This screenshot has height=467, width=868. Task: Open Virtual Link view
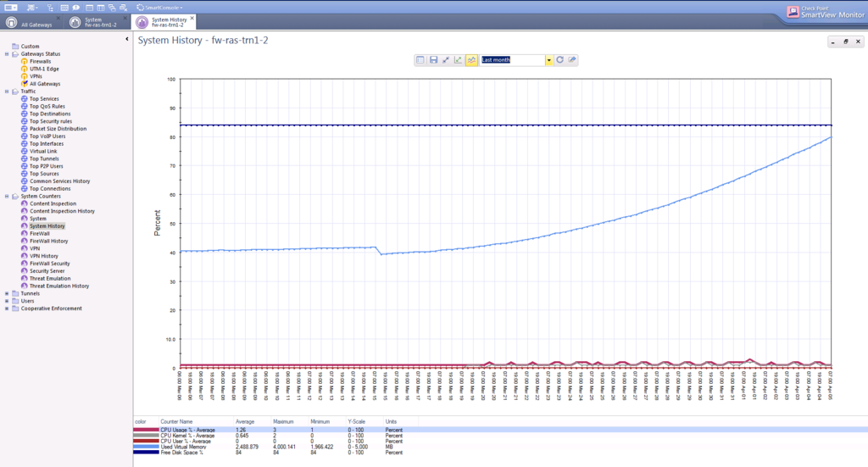pyautogui.click(x=43, y=151)
